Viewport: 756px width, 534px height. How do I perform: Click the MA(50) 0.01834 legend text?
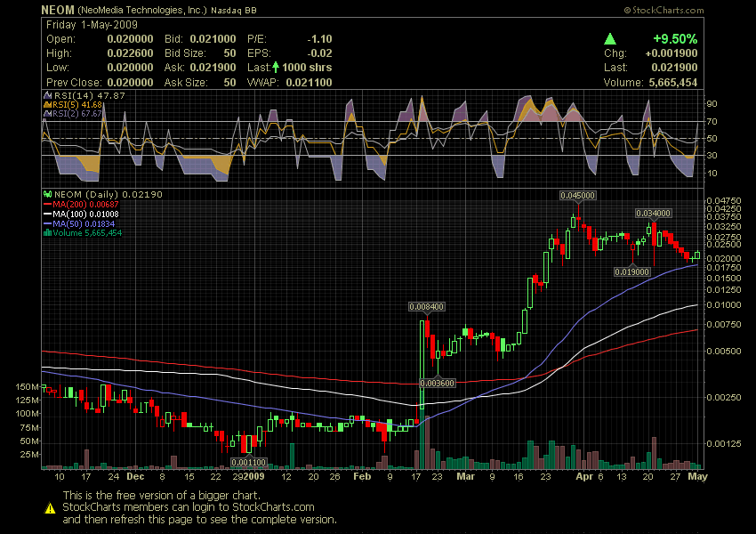click(x=84, y=223)
